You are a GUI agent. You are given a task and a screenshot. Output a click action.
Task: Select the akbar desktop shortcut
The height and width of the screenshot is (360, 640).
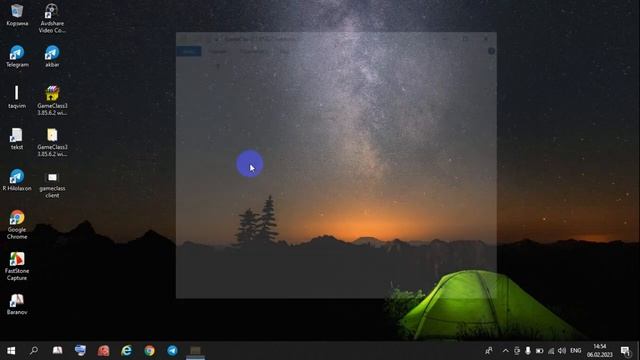[x=52, y=56]
